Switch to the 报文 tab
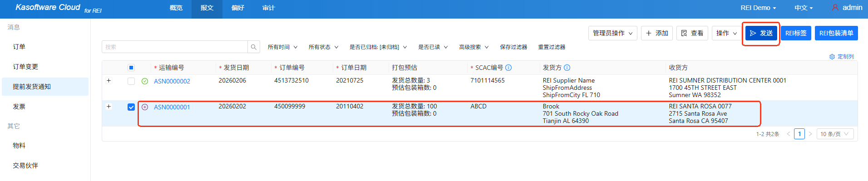 [207, 8]
